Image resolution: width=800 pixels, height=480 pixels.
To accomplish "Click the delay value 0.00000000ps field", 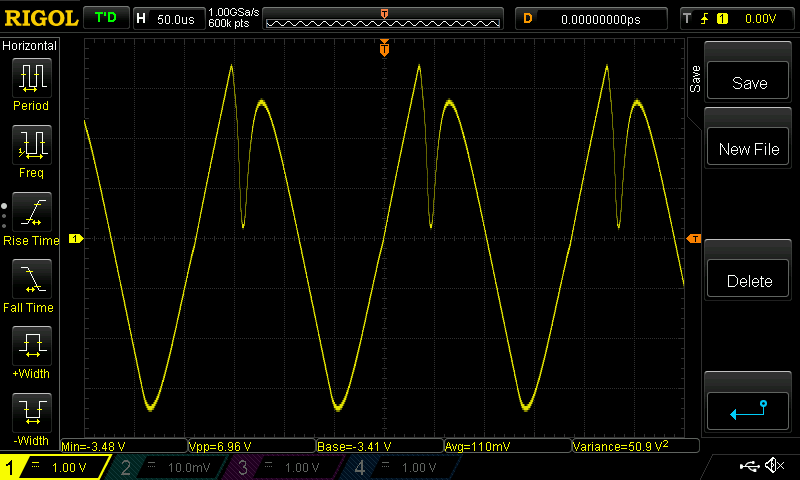I will [592, 18].
